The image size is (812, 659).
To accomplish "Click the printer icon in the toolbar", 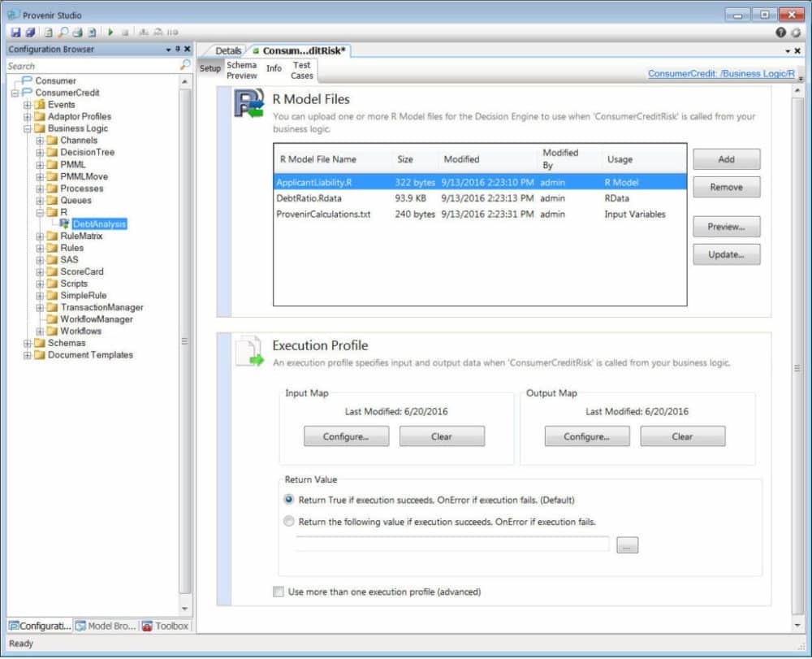I will pyautogui.click(x=77, y=33).
